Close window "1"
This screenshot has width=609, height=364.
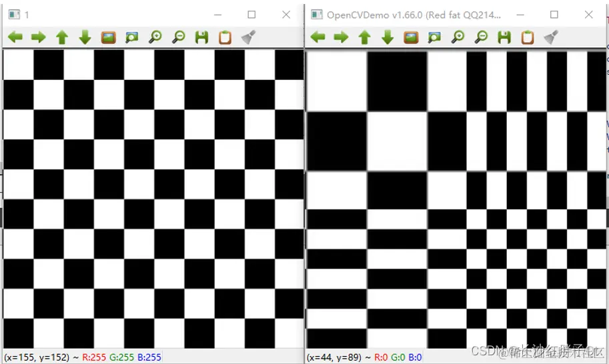pos(286,15)
